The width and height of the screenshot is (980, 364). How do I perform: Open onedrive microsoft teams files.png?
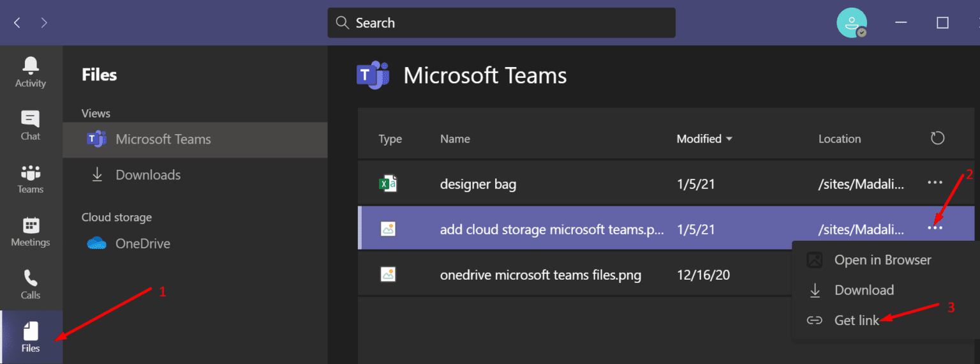coord(540,275)
